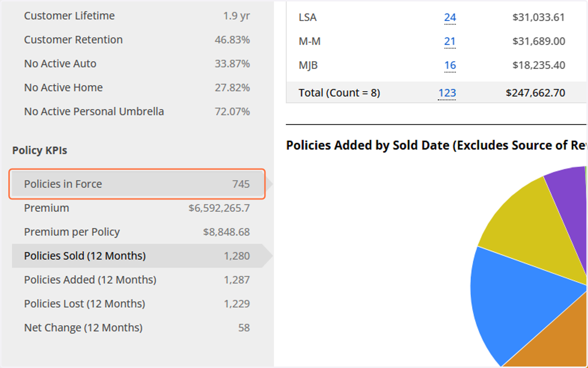
Task: Click the 745 policies in force value
Action: (x=241, y=184)
